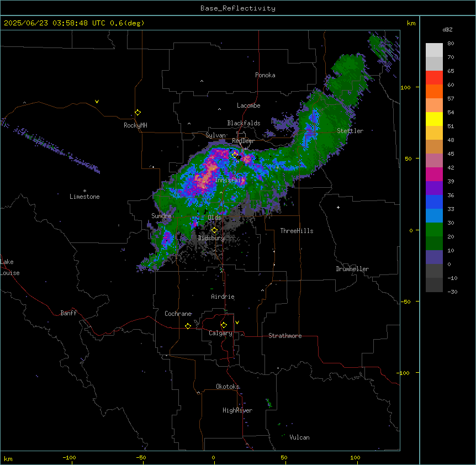Select the Sundre label
The image size is (476, 465).
(161, 216)
